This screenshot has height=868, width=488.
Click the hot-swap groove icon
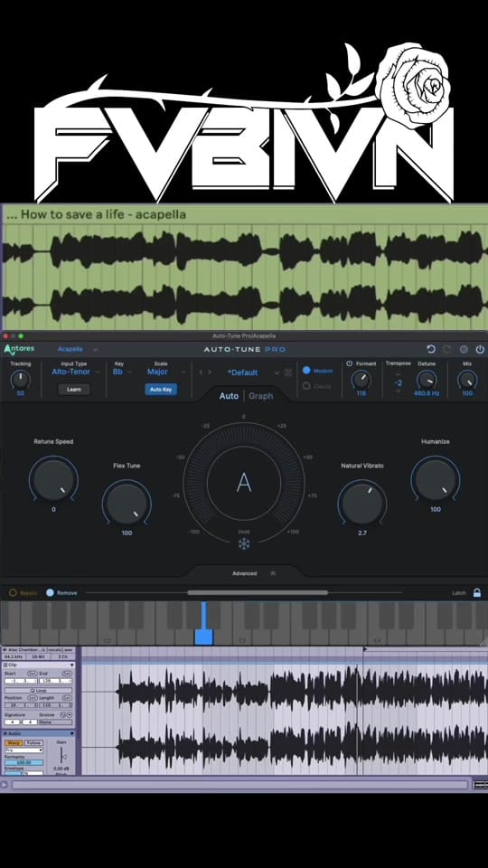(x=63, y=715)
